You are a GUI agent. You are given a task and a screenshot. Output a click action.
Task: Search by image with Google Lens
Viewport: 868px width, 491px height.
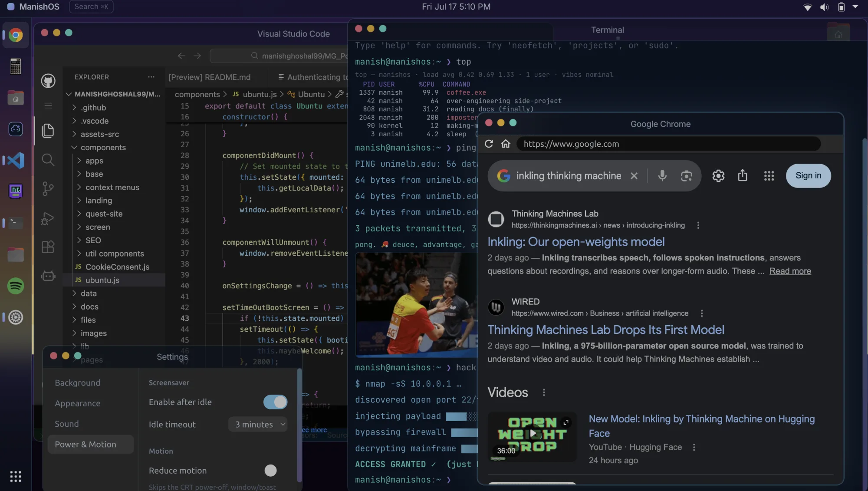click(686, 176)
